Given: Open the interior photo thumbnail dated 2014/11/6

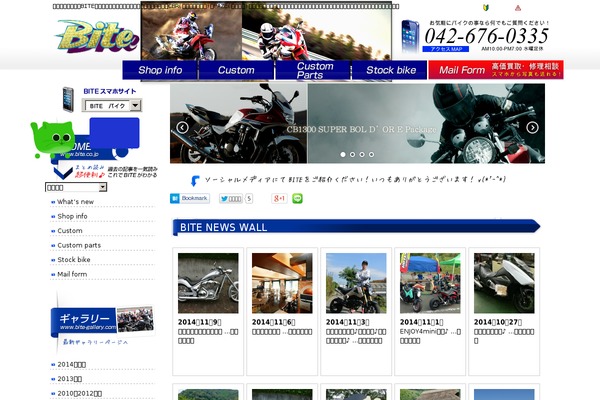Looking at the screenshot, I should click(x=282, y=283).
